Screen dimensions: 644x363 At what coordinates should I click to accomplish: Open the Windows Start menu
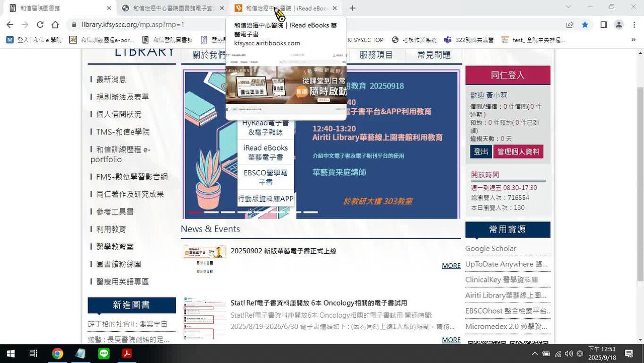(x=10, y=353)
